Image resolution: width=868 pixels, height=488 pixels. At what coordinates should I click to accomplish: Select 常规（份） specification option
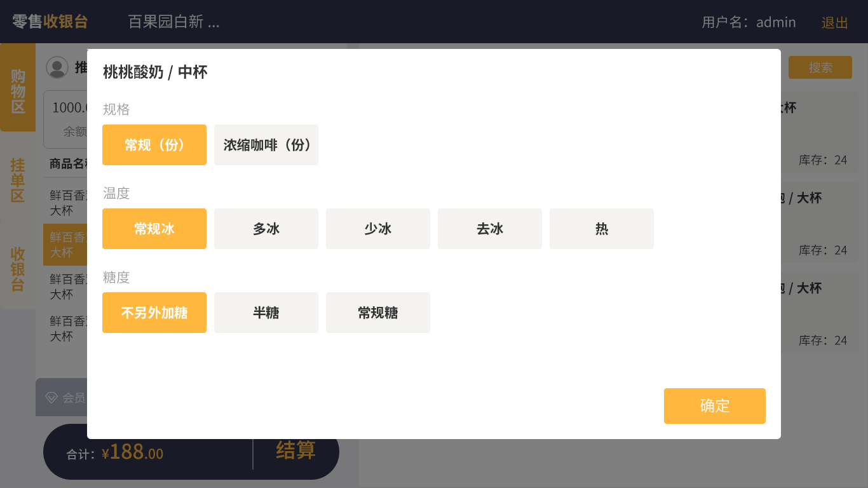154,145
